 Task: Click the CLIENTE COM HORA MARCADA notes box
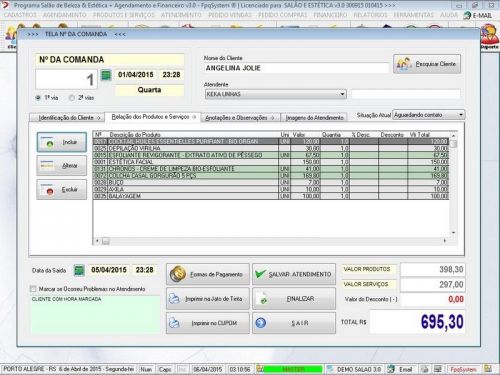[x=96, y=314]
